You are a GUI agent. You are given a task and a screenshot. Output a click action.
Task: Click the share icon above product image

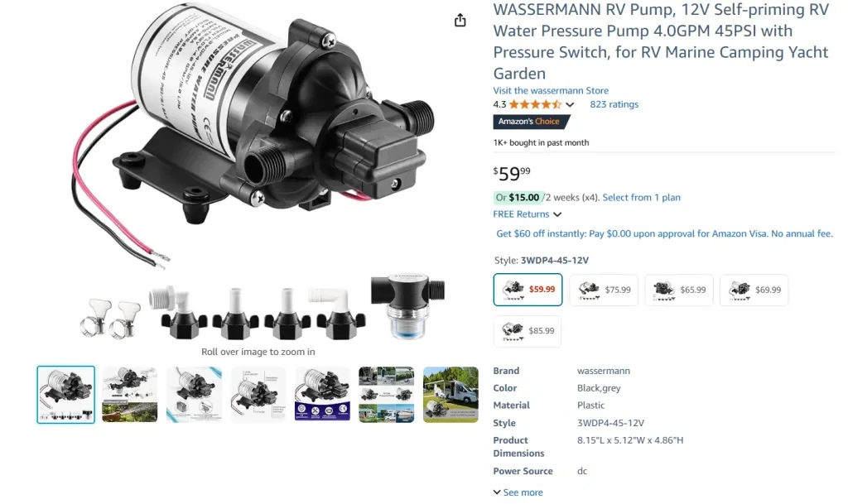coord(460,21)
